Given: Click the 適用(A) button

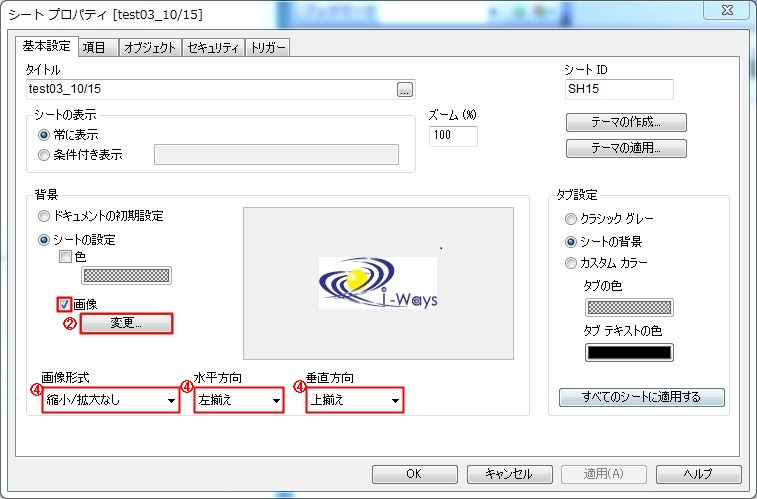Looking at the screenshot, I should pyautogui.click(x=603, y=474).
